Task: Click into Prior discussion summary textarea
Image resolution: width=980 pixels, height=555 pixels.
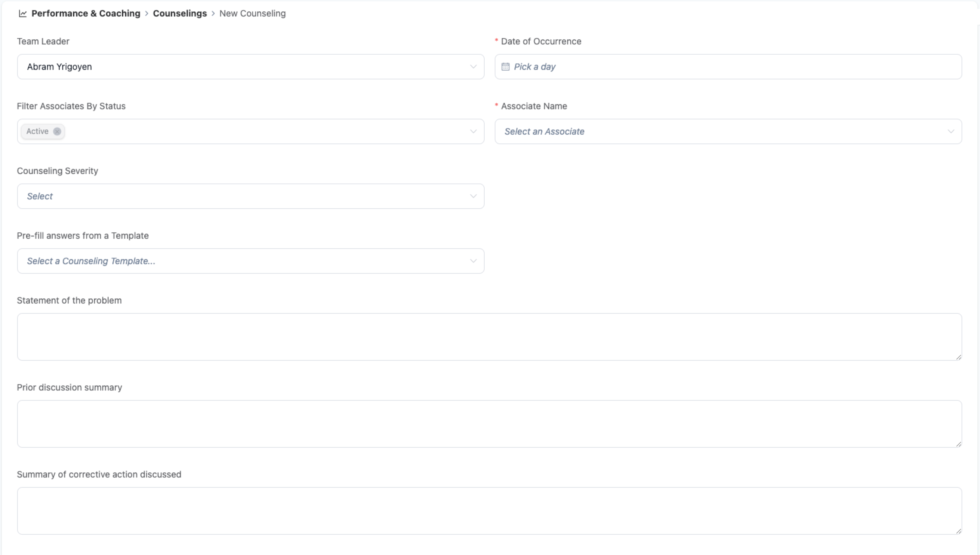Action: pos(489,424)
